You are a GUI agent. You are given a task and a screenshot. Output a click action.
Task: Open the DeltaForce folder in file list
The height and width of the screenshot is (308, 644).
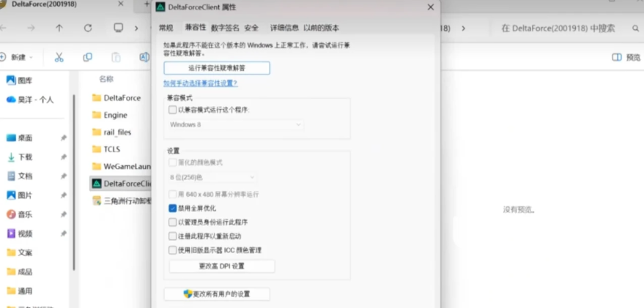pos(122,97)
